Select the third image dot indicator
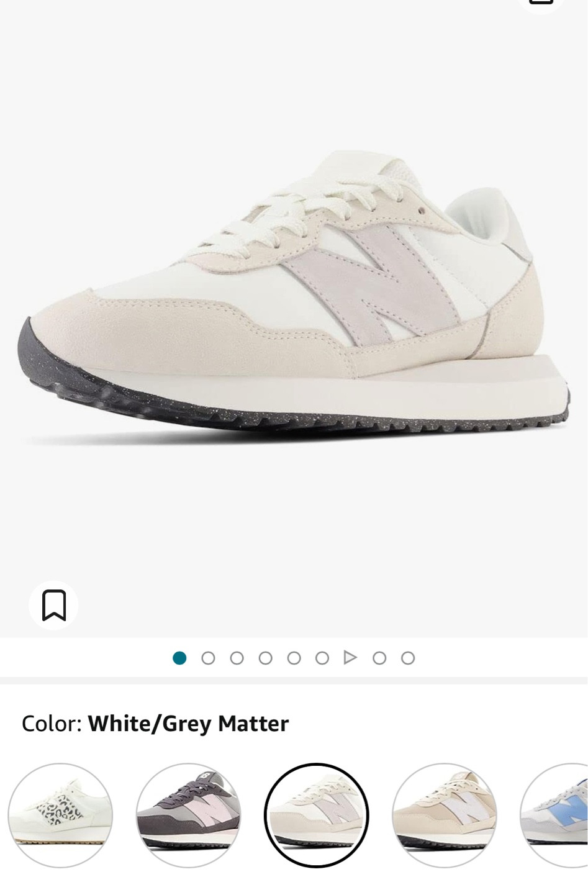588x882 pixels. coord(237,658)
